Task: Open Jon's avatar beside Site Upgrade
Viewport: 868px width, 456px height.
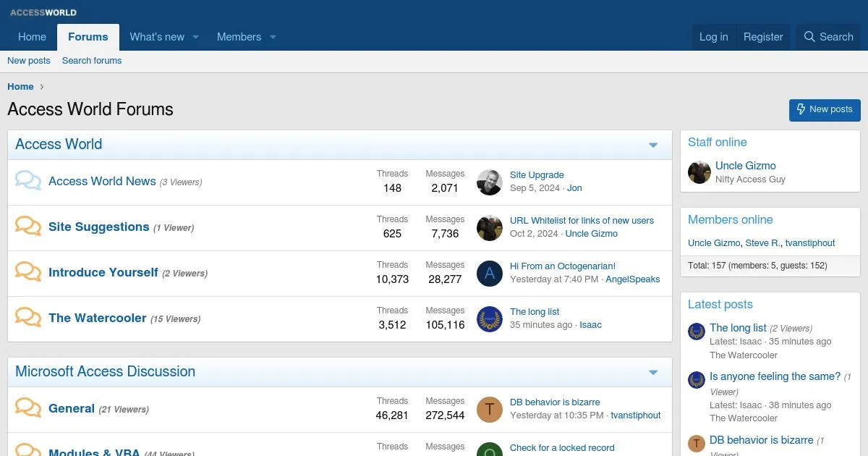Action: 490,182
